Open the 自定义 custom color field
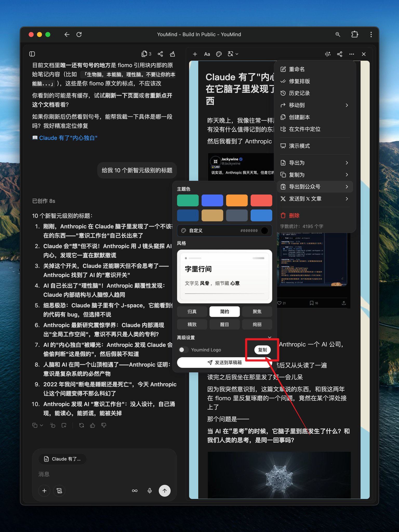Viewport: 399px width, 532px height. point(224,231)
